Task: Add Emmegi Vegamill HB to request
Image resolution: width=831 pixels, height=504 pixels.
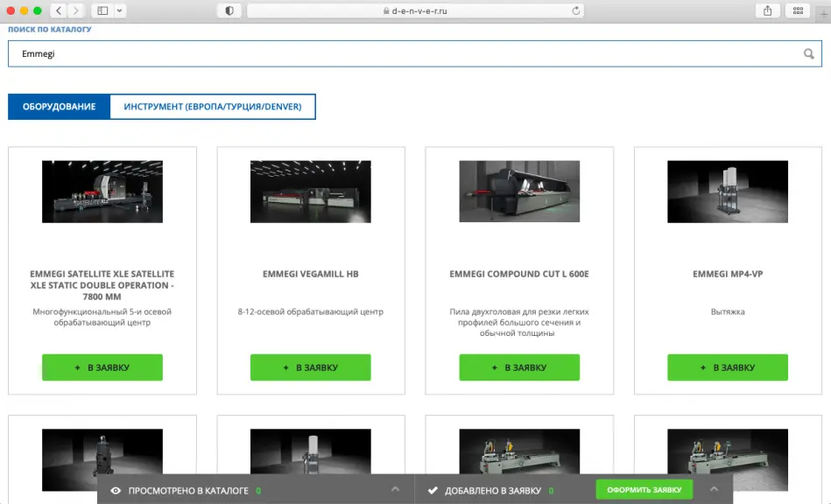Action: point(310,367)
